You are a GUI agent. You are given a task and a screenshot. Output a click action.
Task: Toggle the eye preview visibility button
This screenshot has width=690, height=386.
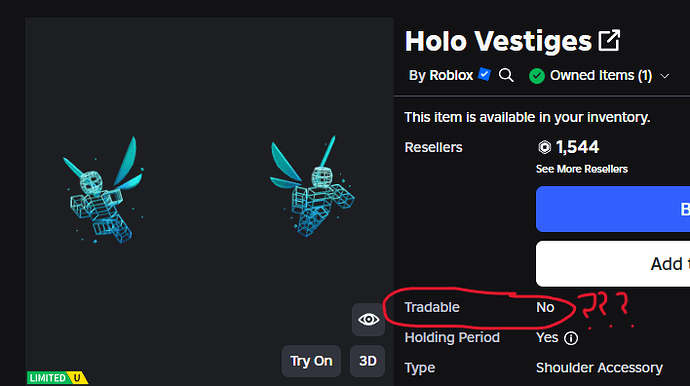[x=368, y=320]
